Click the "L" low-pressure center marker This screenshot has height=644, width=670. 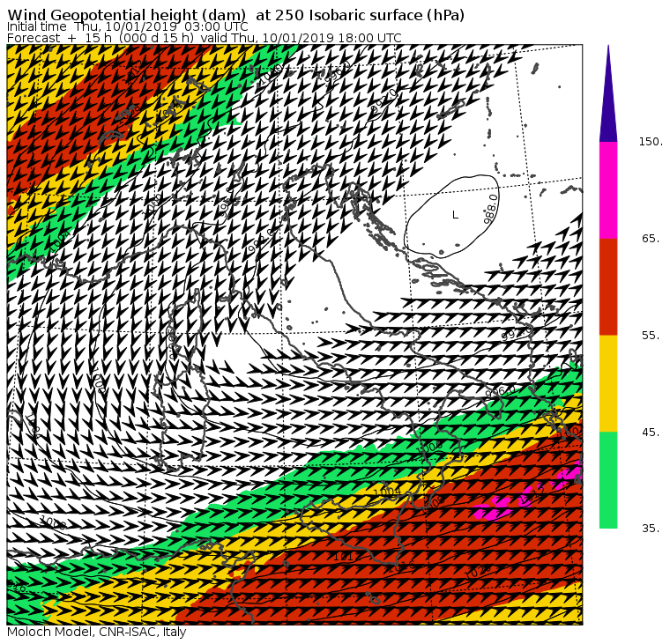pos(455,215)
